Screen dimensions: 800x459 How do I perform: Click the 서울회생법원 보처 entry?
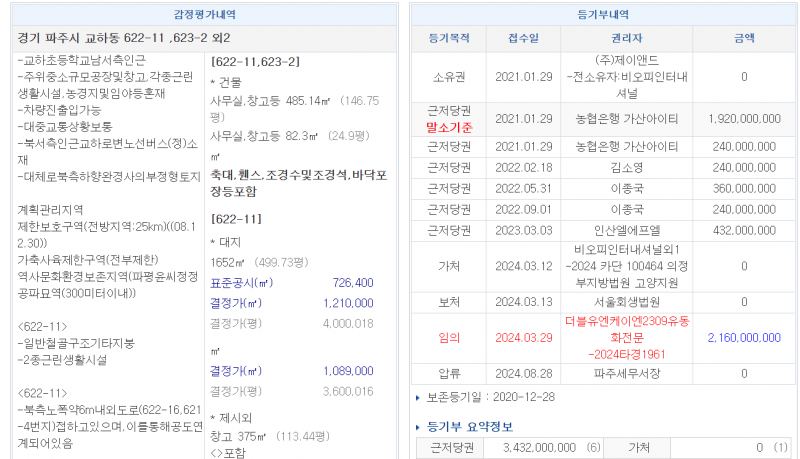tap(626, 302)
